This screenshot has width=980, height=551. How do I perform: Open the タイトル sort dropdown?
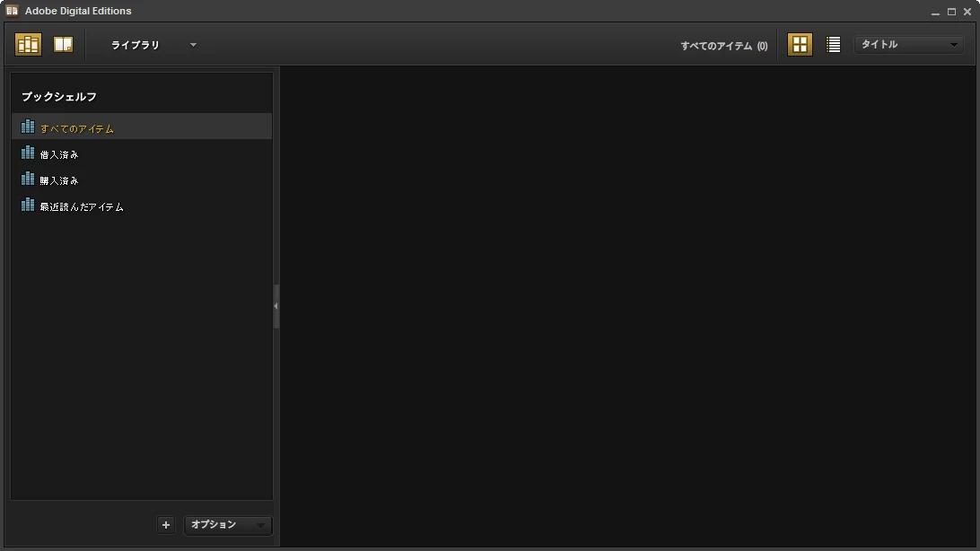coord(909,44)
